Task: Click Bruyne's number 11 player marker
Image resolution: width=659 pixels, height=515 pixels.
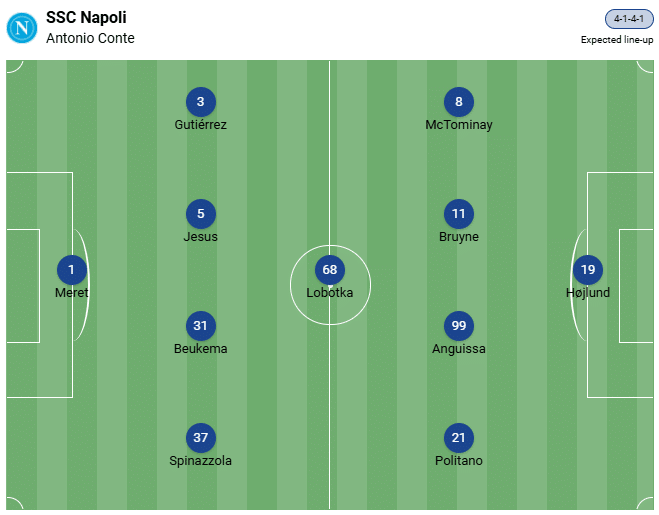Action: tap(459, 214)
